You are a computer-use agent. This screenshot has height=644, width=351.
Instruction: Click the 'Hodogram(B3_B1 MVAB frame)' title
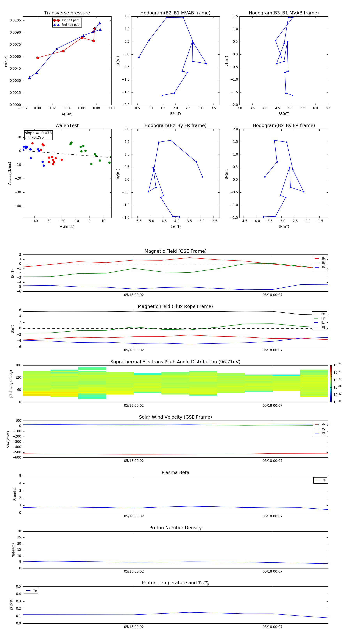click(x=284, y=13)
